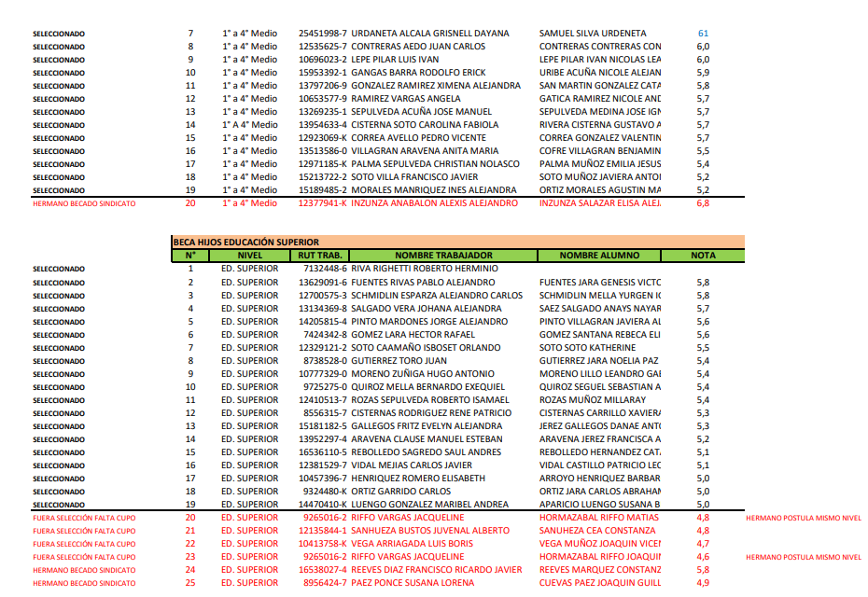Click the red grade 4,6
This screenshot has height=597, width=868.
click(703, 557)
